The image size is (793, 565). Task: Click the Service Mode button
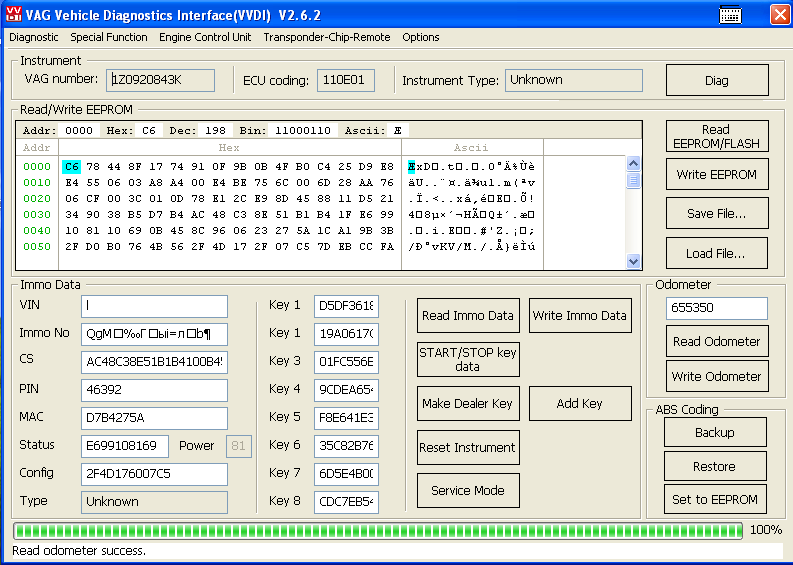[x=468, y=491]
